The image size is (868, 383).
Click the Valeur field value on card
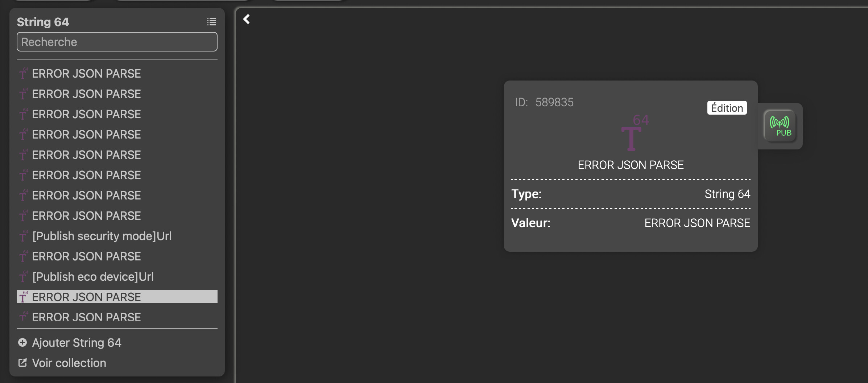(697, 223)
